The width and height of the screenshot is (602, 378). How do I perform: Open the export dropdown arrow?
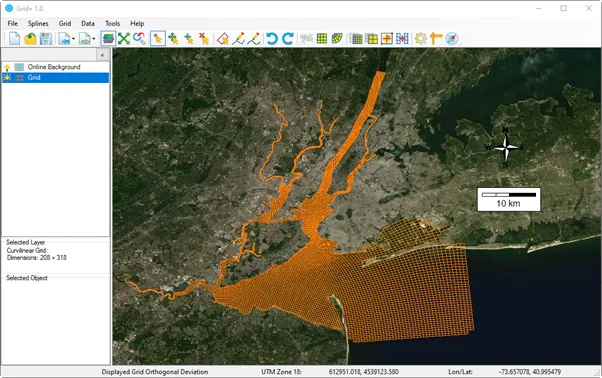coord(94,39)
